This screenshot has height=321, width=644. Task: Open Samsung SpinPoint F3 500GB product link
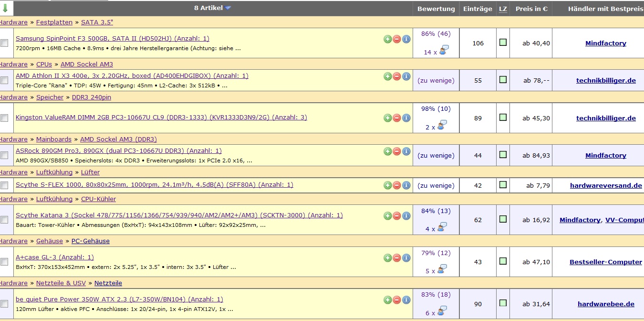pyautogui.click(x=113, y=39)
